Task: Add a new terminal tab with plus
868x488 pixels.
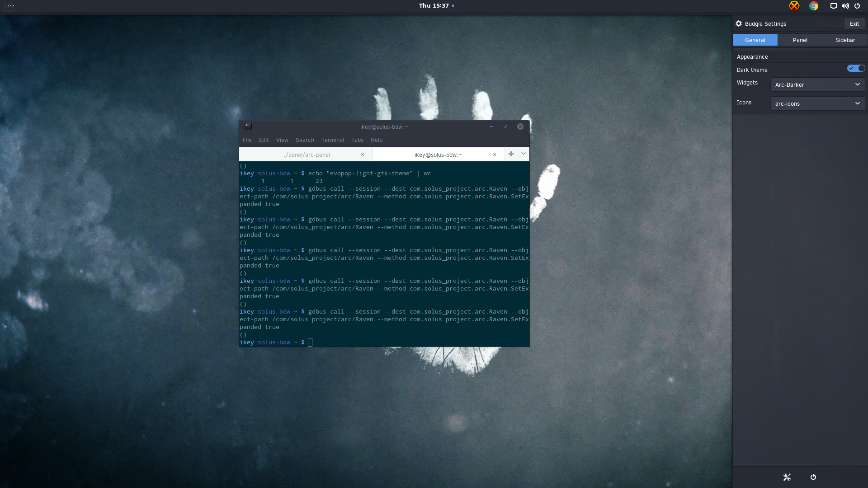Action: 511,154
